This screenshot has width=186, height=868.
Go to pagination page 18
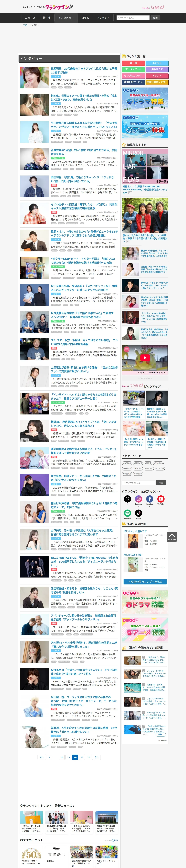coord(61,757)
